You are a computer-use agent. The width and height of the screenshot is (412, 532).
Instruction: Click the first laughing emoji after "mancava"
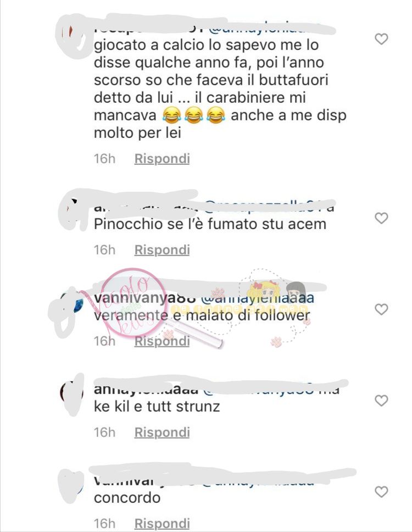[171, 115]
